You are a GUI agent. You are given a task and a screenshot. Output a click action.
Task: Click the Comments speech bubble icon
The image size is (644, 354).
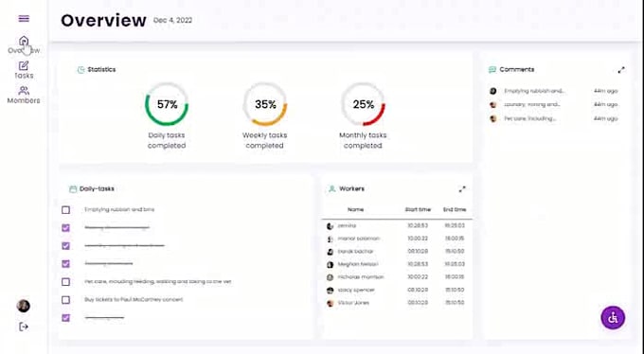pos(492,70)
